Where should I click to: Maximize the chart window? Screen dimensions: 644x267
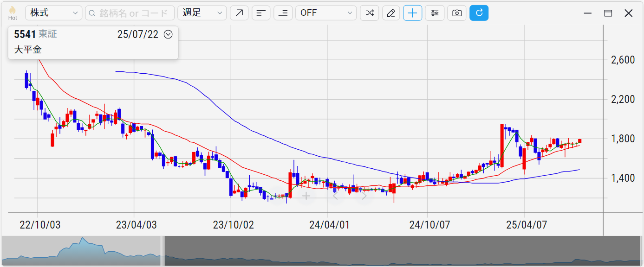click(x=608, y=13)
